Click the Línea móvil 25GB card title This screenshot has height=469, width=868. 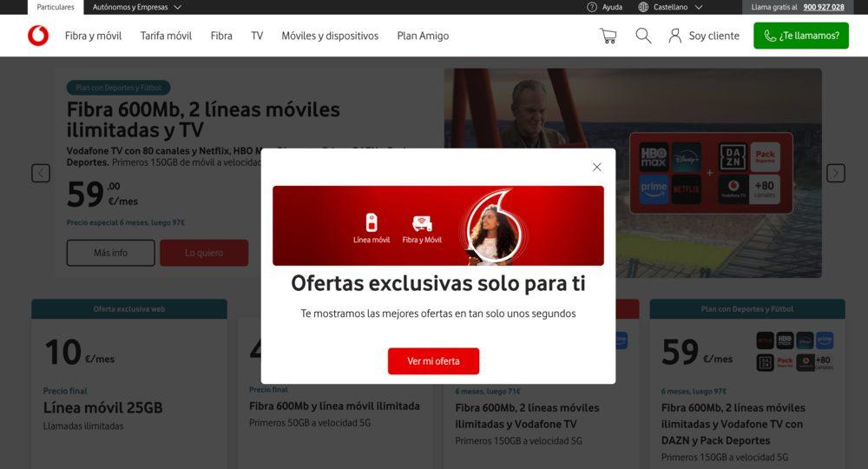(x=103, y=407)
